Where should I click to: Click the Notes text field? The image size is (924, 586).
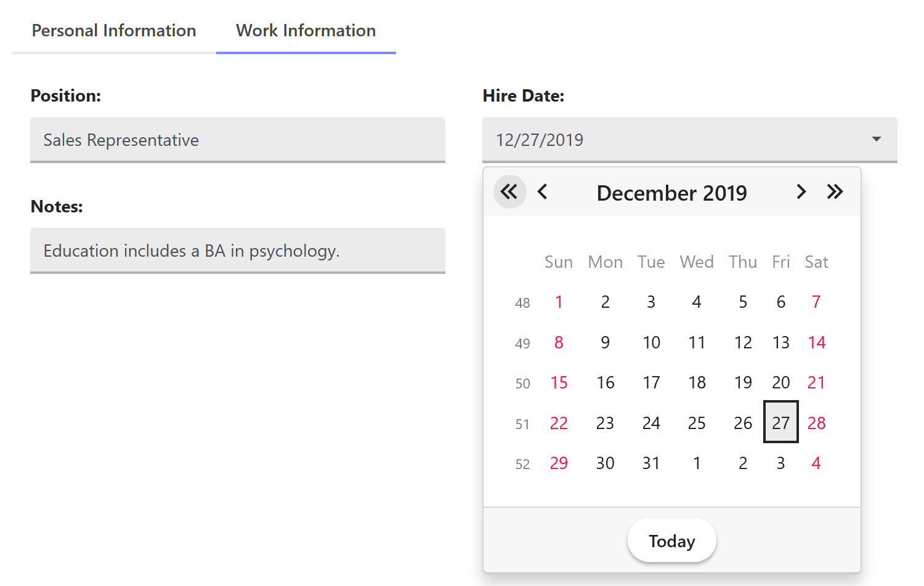click(x=237, y=251)
